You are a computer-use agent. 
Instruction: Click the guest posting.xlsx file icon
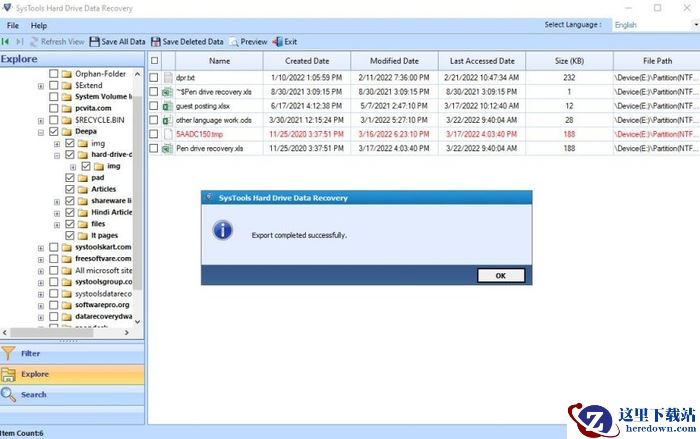tap(168, 106)
